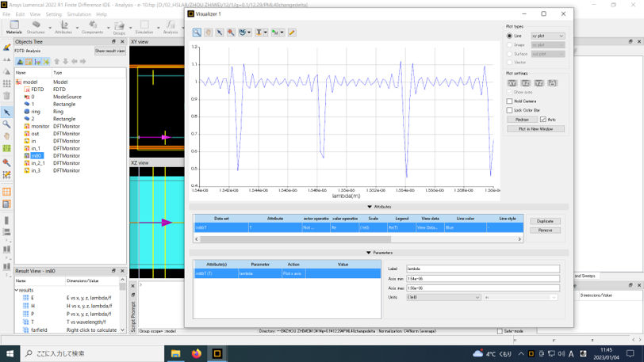Click the magnifier zoom tool in left sidebar
Screen dimensions: 644x362
coord(6,124)
